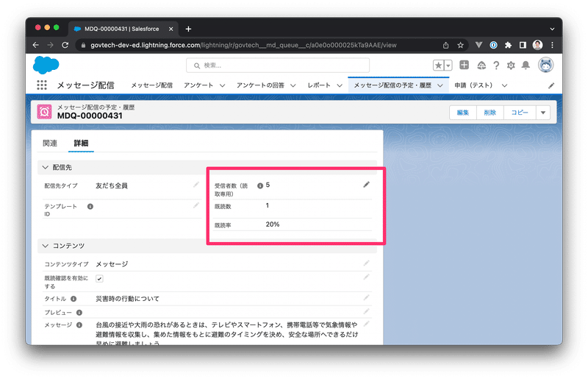
Task: Open browser extensions puzzle icon
Action: 508,45
